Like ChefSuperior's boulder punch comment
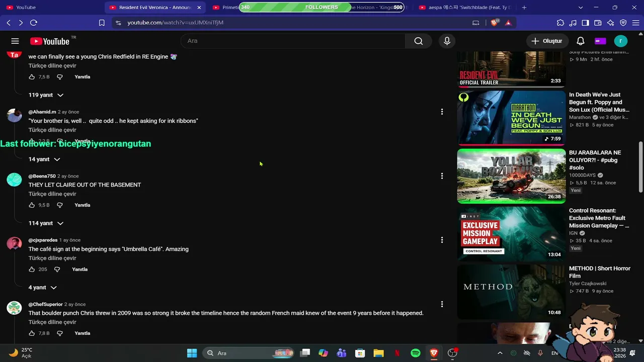This screenshot has height=362, width=644. [32, 333]
